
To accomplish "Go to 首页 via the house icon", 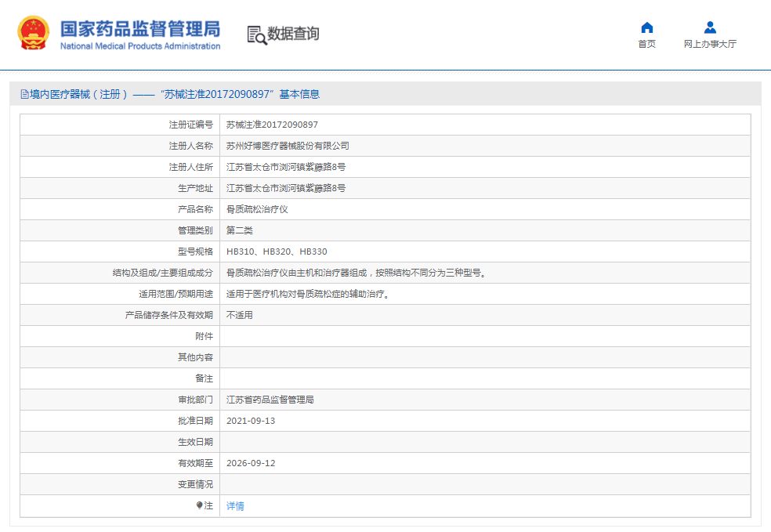I will 647,27.
